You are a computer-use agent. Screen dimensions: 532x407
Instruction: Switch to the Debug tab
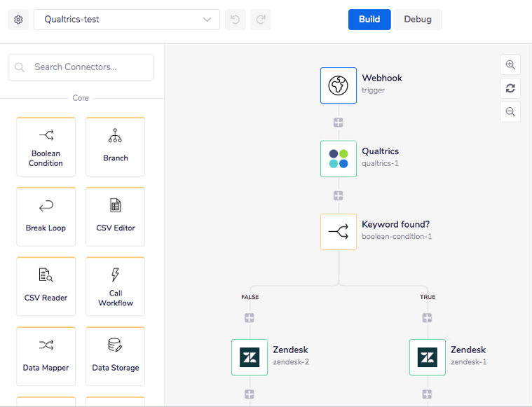point(418,20)
